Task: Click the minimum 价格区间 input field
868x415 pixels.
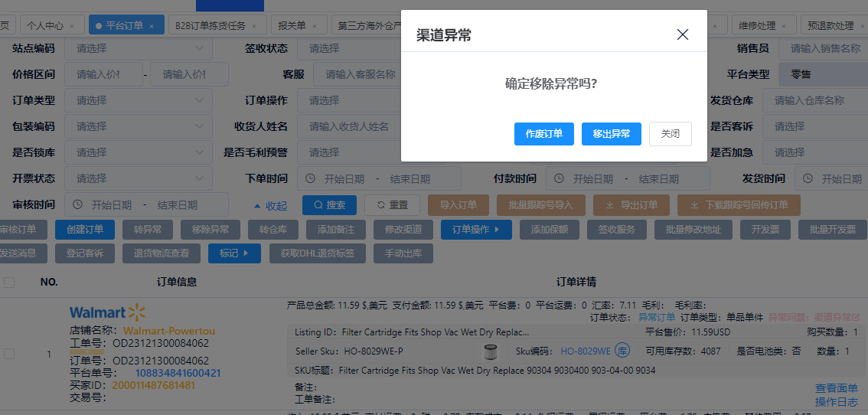Action: click(x=103, y=74)
